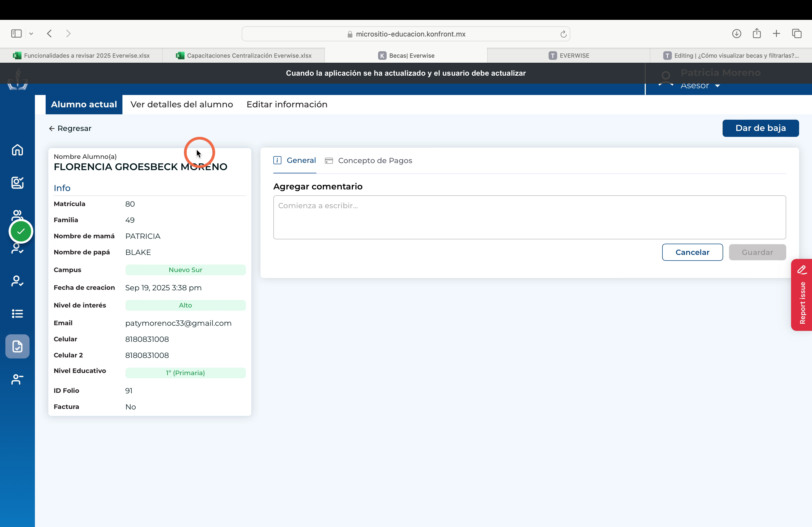Select the General tab
Viewport: 812px width, 527px height.
point(295,160)
